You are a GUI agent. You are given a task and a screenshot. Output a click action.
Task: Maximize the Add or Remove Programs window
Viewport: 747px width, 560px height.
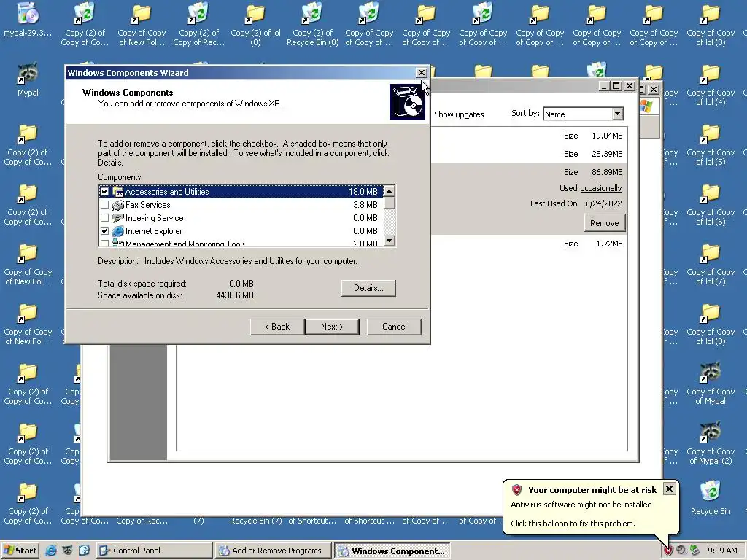(x=616, y=86)
